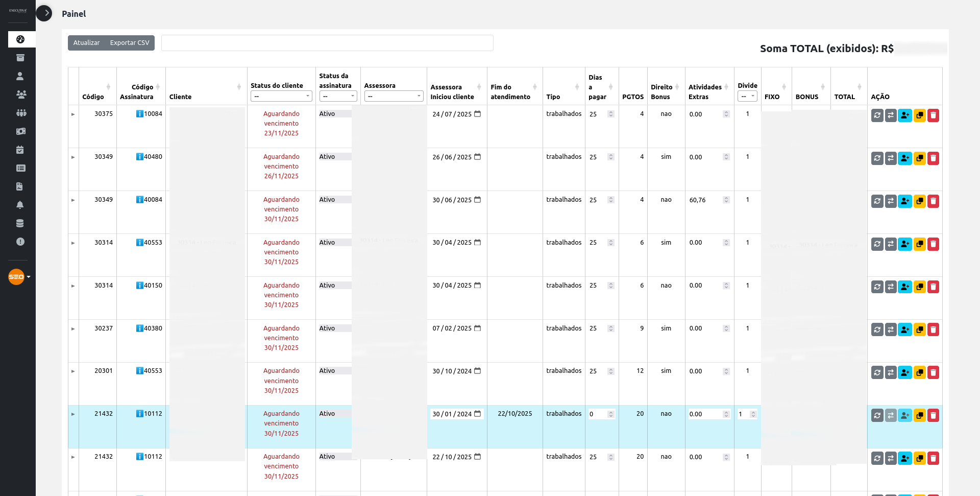Click the Atualizar button
This screenshot has width=980, height=496.
pos(86,43)
